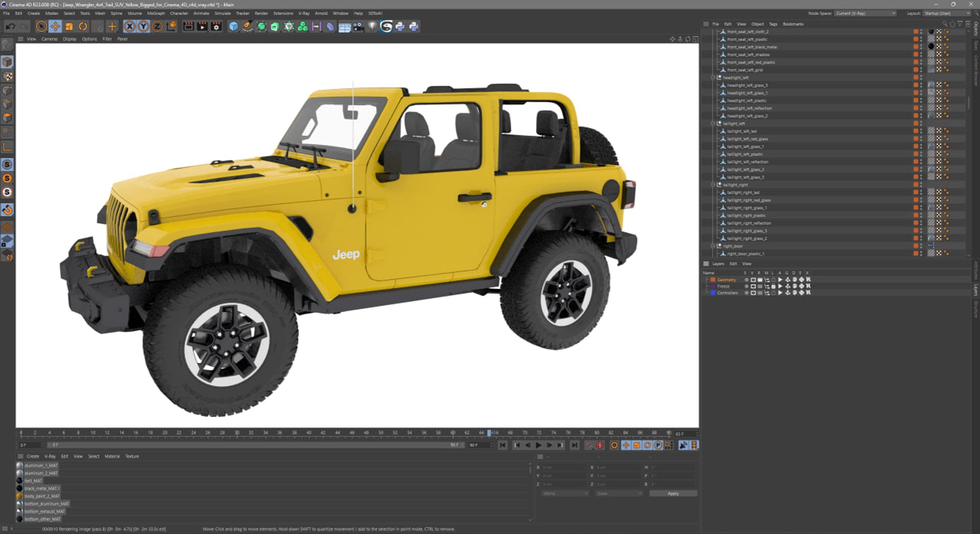Screen dimensions: 980x534
Task: Toggle Y axis lock
Action: tap(143, 27)
